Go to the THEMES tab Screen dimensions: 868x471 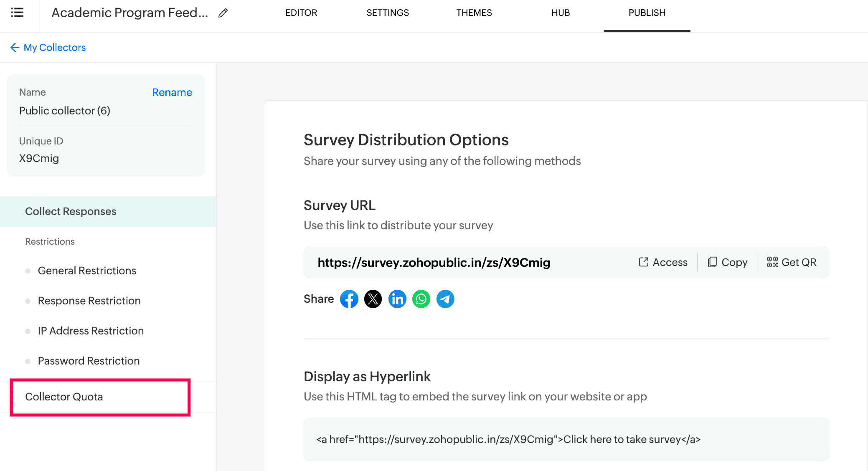tap(474, 13)
